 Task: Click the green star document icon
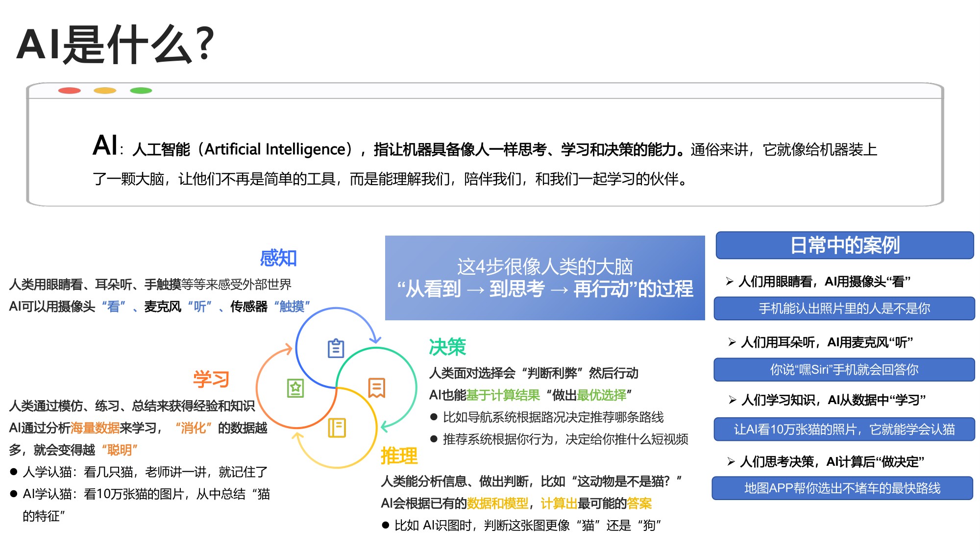click(x=295, y=388)
